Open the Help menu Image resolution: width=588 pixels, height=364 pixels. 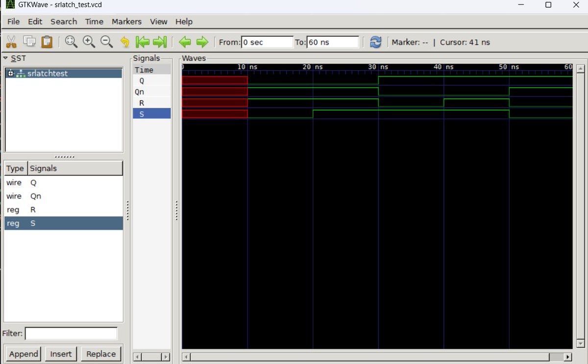184,22
